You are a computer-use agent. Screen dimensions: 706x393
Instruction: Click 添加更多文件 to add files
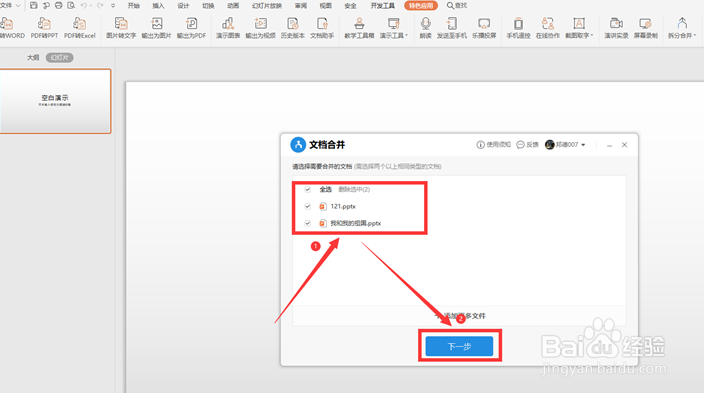pyautogui.click(x=461, y=316)
